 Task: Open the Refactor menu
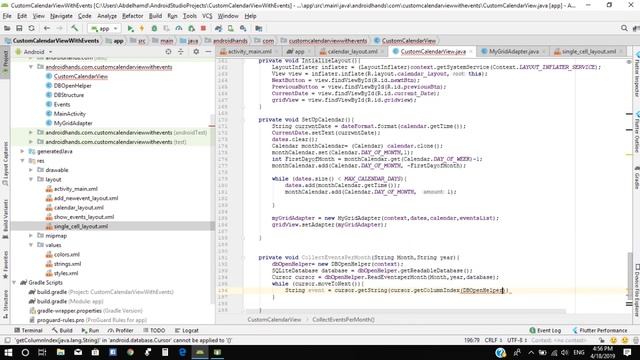click(x=133, y=16)
